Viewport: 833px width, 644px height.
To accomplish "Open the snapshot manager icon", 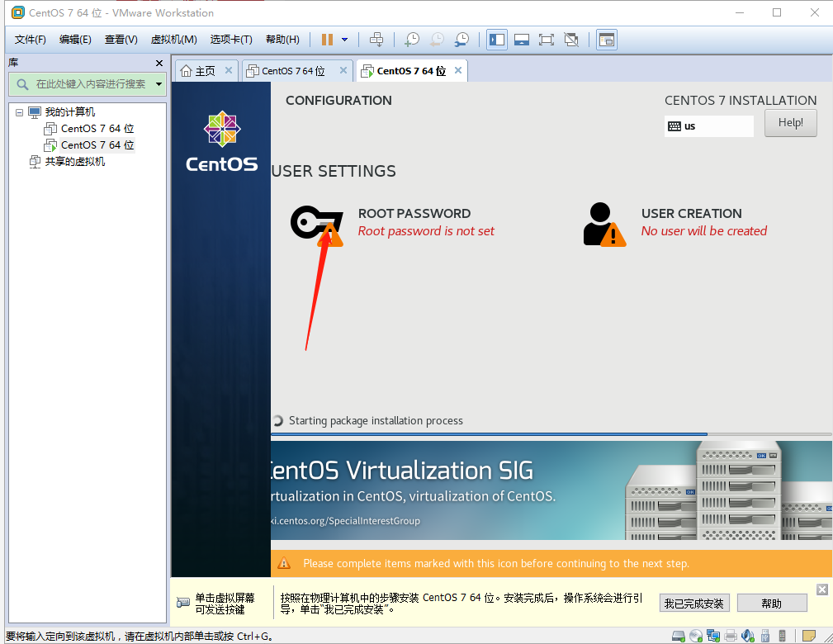I will coord(461,39).
